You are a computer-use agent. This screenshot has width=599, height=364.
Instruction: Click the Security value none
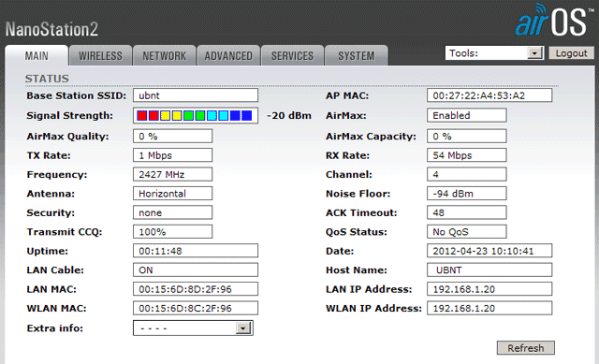tap(172, 212)
